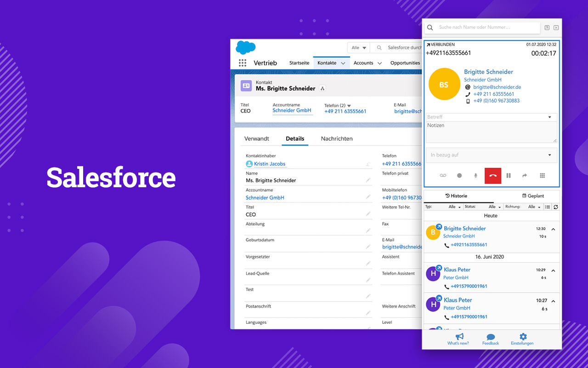Image resolution: width=588 pixels, height=368 pixels.
Task: Switch to the Nachrichten tab
Action: [x=337, y=138]
